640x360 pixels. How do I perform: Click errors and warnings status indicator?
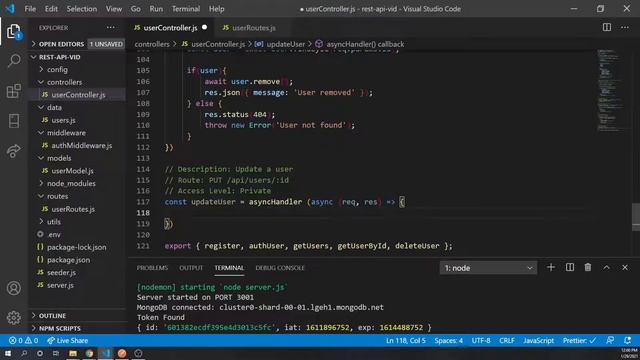24,340
